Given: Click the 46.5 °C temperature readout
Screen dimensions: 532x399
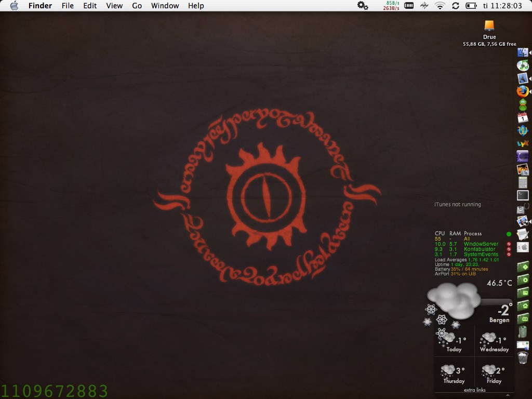Looking at the screenshot, I should coord(499,283).
